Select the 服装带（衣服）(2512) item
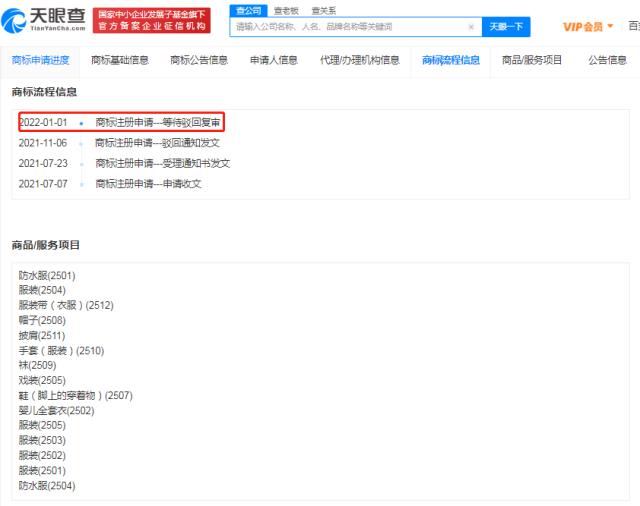This screenshot has width=640, height=506. point(66,305)
